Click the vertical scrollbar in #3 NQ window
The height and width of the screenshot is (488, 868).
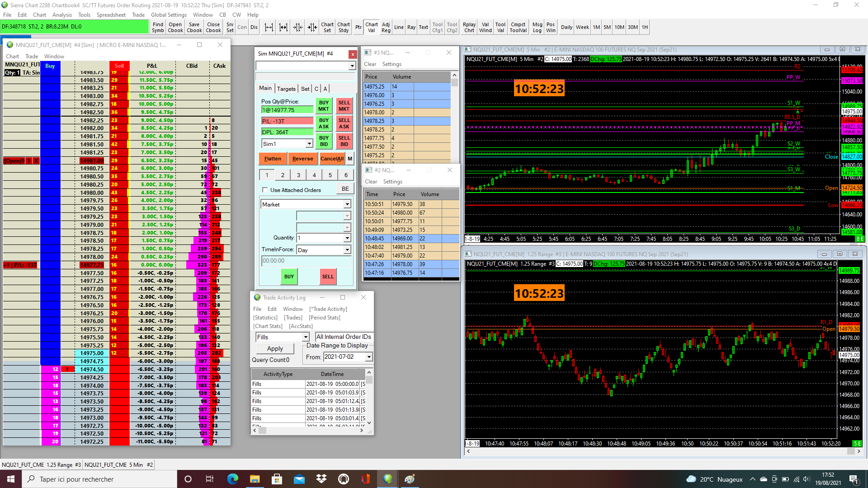pyautogui.click(x=455, y=117)
